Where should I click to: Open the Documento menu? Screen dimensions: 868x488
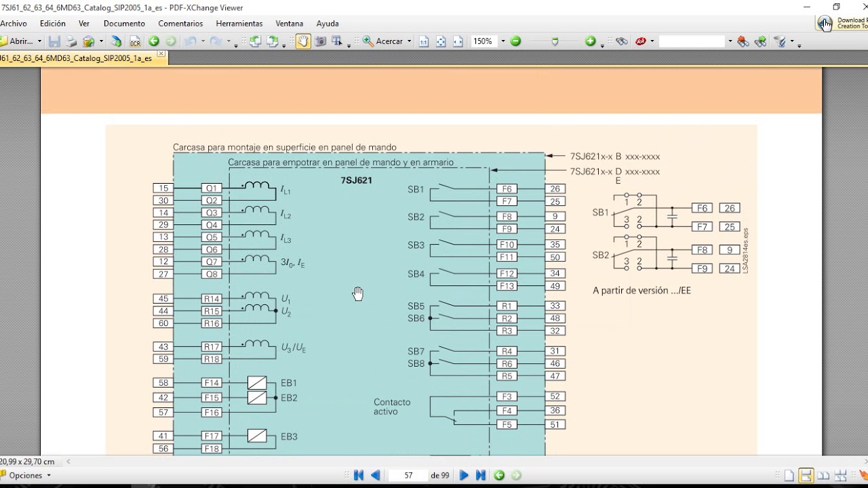(x=124, y=23)
